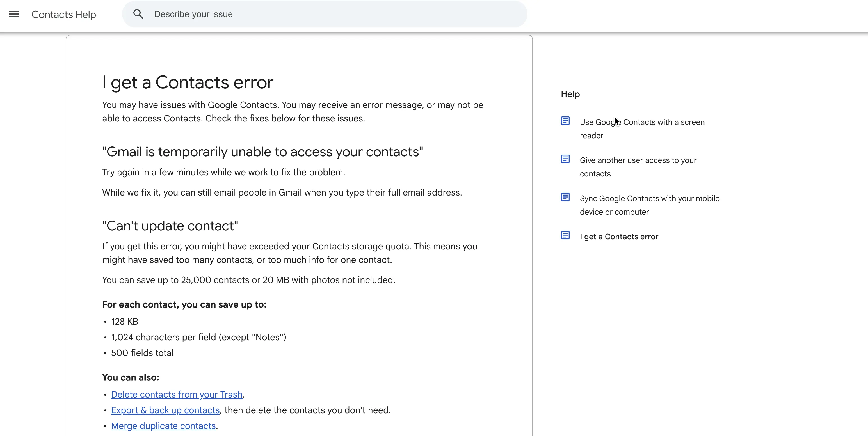
Task: Select I get a Contacts error sidebar item
Action: [619, 237]
